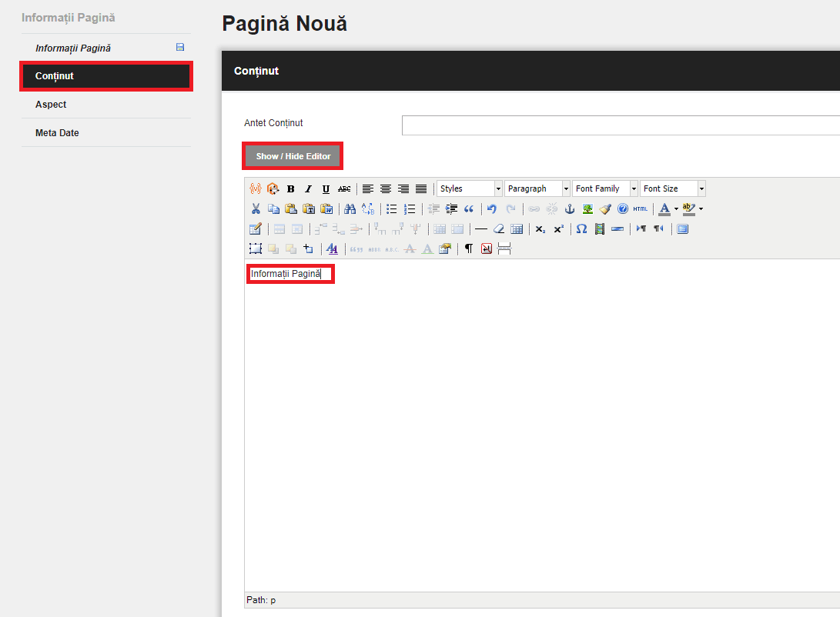Viewport: 840px width, 617px height.
Task: Apply subscript formatting
Action: 540,229
